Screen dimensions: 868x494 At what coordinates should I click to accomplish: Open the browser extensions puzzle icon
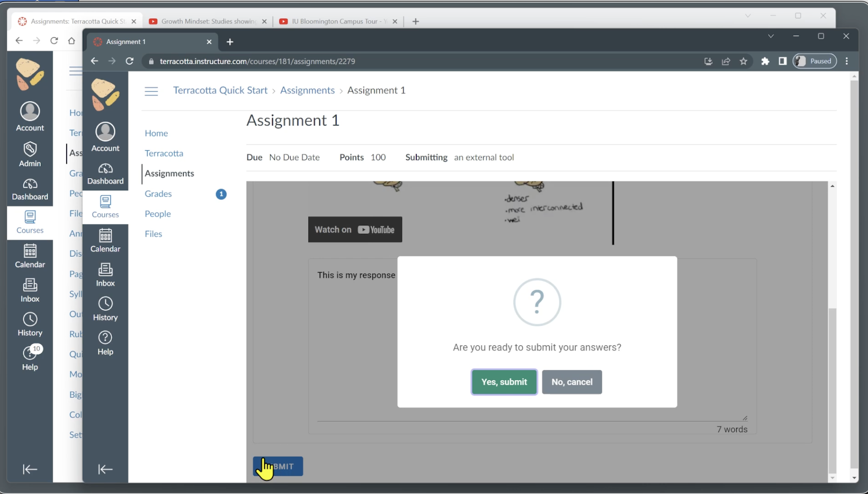765,61
